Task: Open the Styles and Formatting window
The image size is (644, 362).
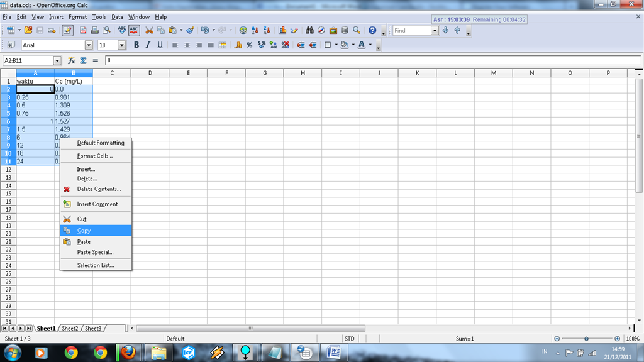Action: pos(11,45)
